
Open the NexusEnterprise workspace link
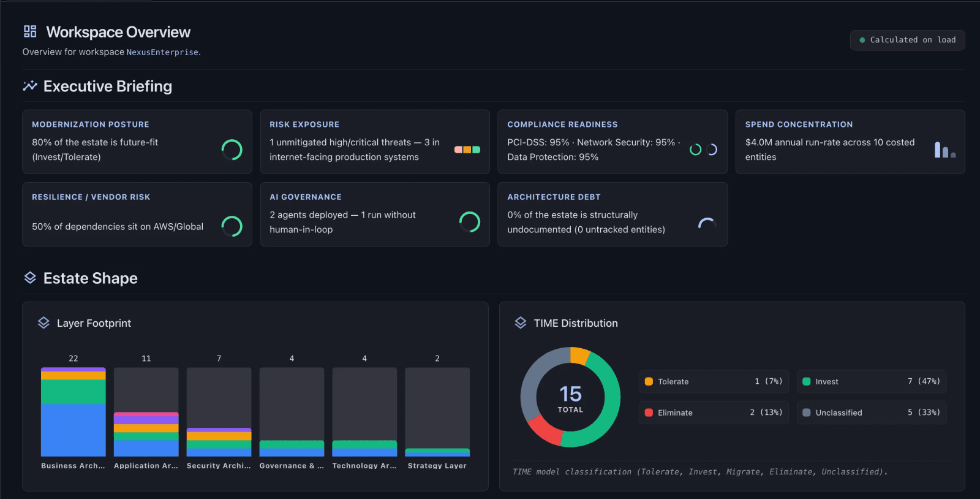(x=162, y=52)
